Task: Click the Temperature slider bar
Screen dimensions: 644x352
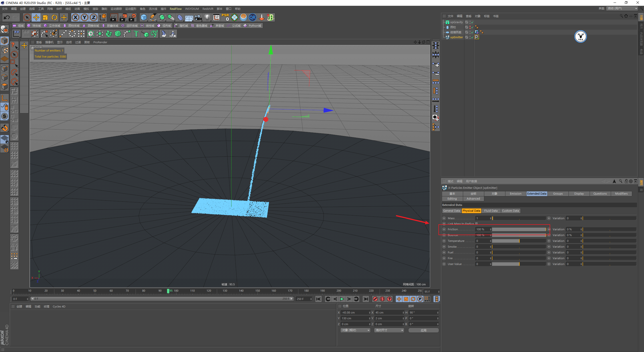Action: pos(518,241)
